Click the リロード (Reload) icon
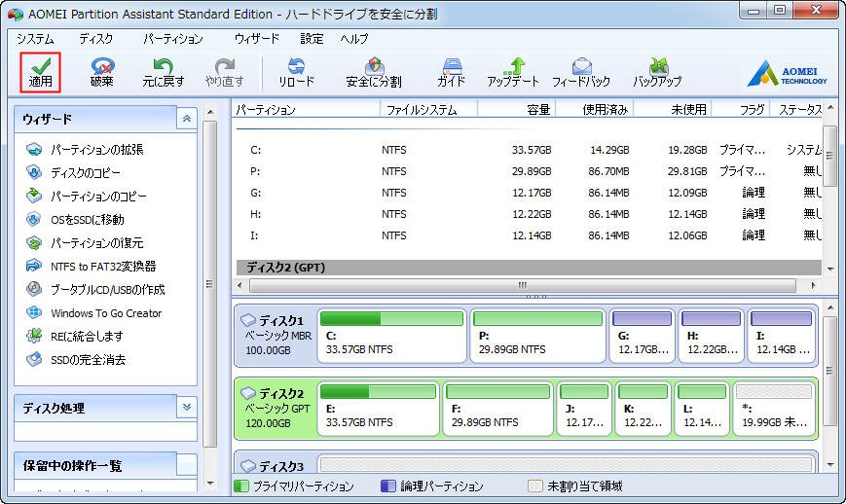846x504 pixels. pyautogui.click(x=296, y=72)
